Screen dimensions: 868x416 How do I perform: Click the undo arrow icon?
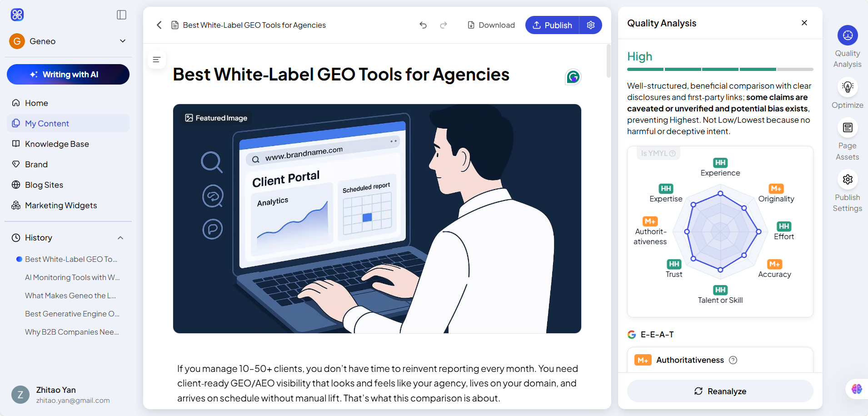pos(423,25)
